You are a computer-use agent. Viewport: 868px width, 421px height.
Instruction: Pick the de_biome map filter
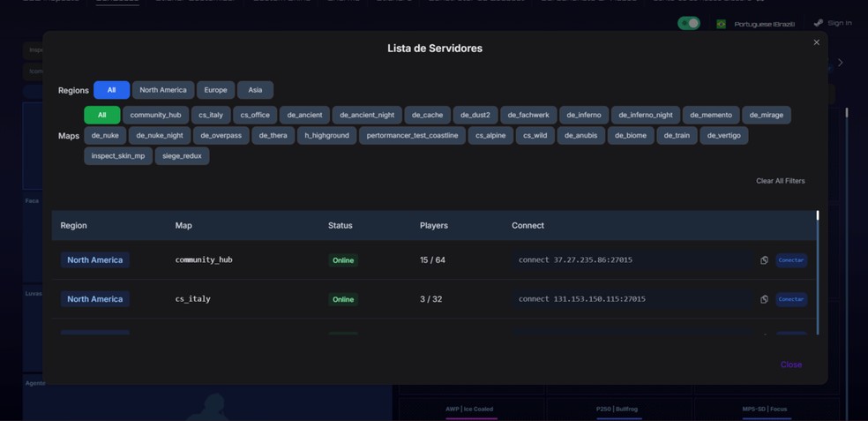coord(631,135)
